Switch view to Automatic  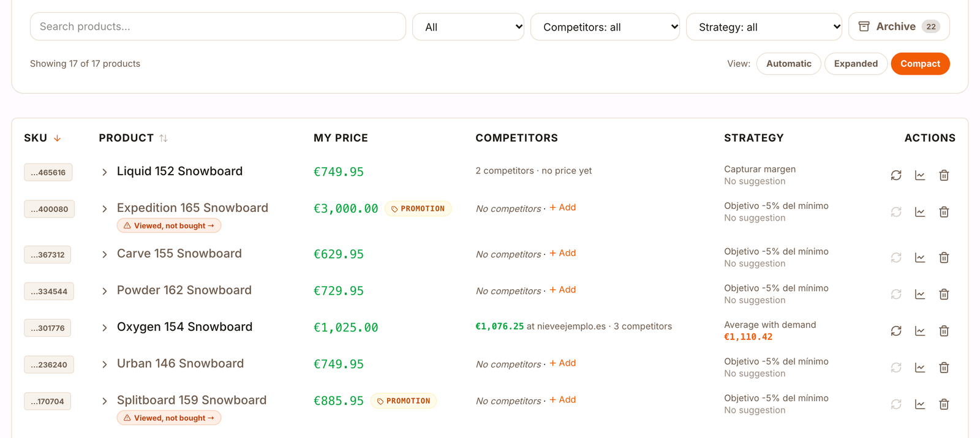pyautogui.click(x=788, y=64)
